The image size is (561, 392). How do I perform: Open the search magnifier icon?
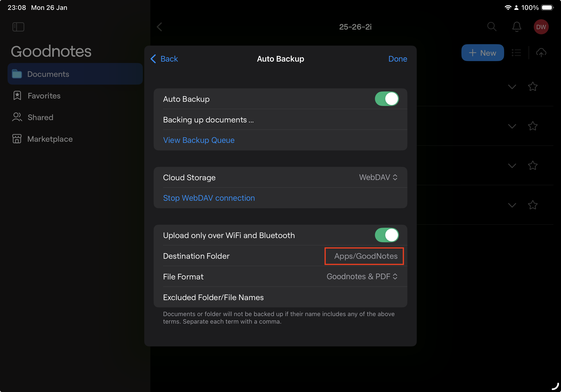point(492,27)
